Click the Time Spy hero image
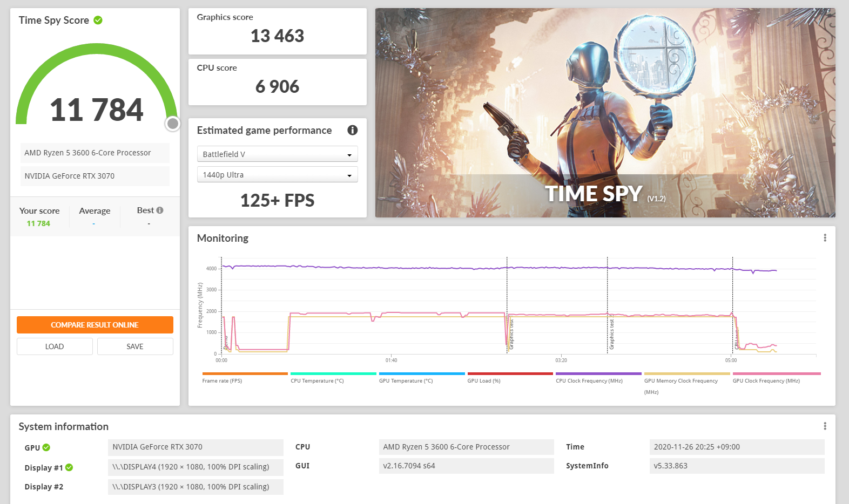Screen dimensions: 849x504 (605, 113)
